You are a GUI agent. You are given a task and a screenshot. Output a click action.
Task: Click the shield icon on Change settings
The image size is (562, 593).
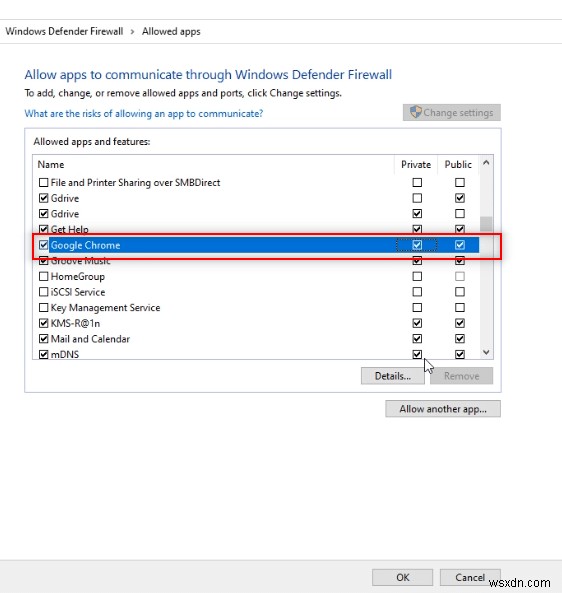tap(415, 112)
